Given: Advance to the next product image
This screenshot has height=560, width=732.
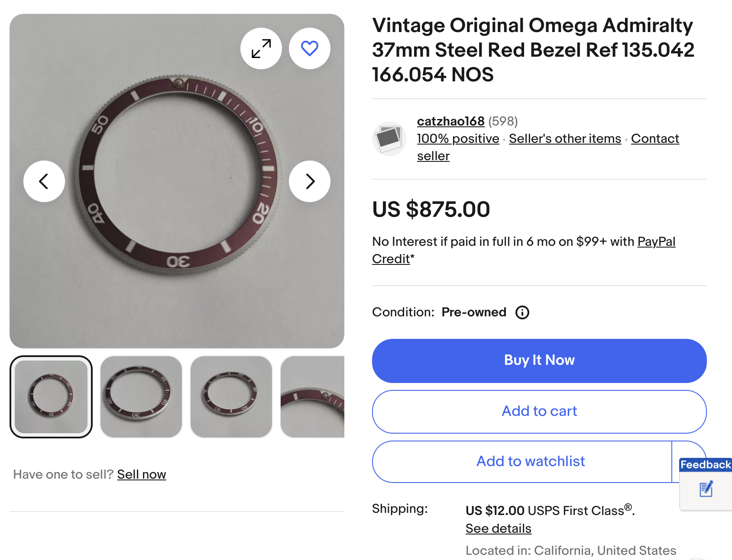Looking at the screenshot, I should coord(310,181).
